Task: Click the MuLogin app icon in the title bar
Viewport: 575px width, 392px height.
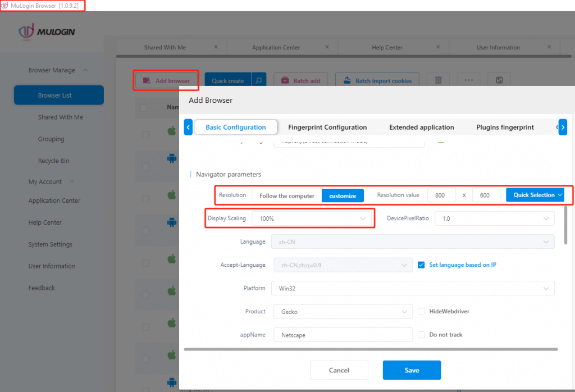Action: pyautogui.click(x=4, y=6)
